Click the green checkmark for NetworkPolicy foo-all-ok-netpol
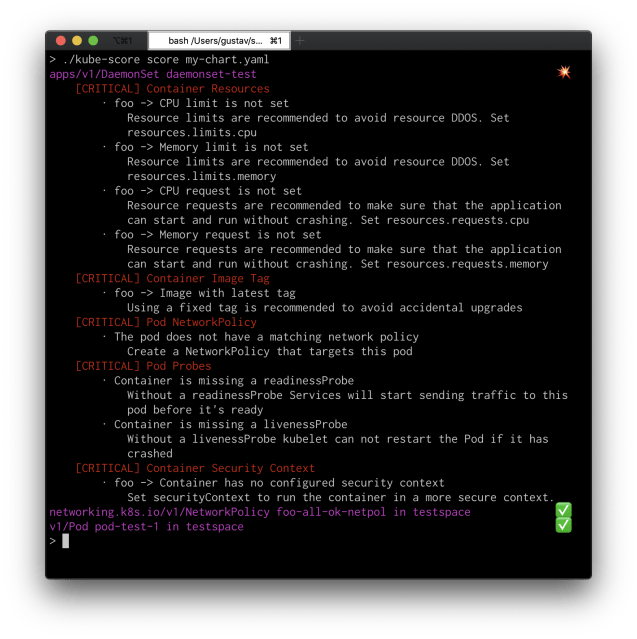Screen dimensions: 637x639 [x=564, y=512]
